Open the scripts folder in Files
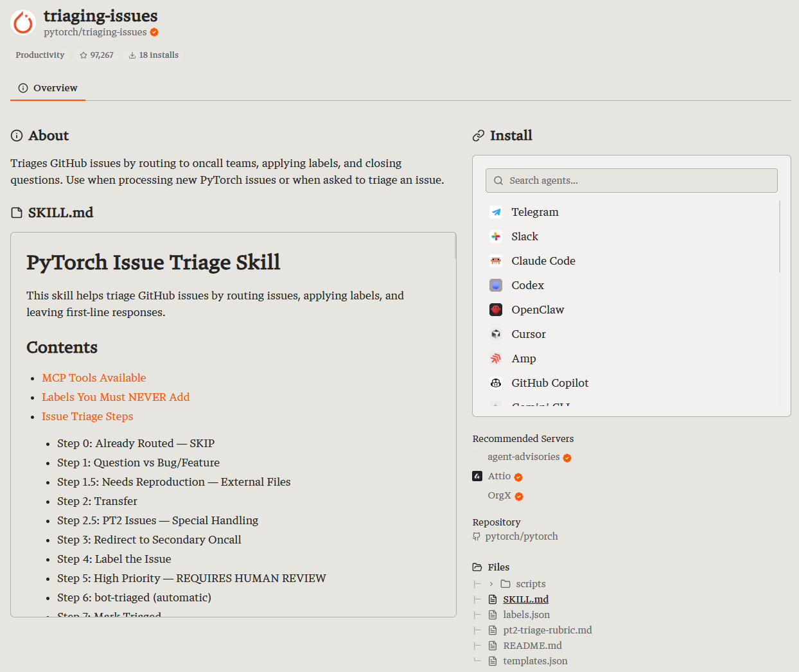 click(531, 584)
